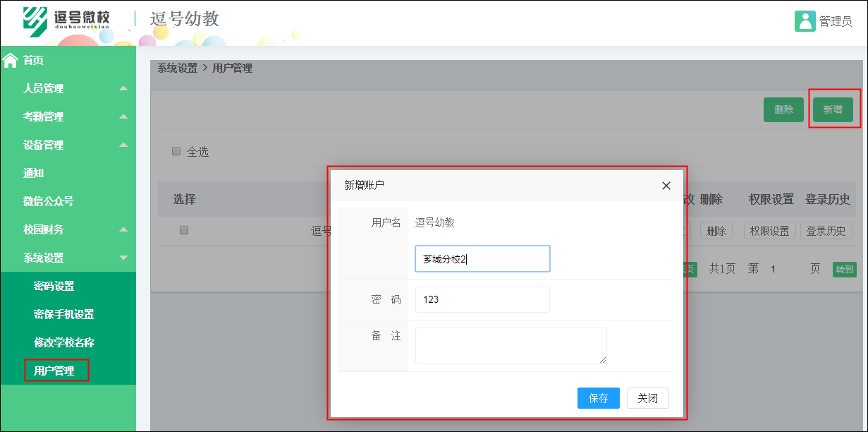Expand the 校园财务 section
868x432 pixels.
pyautogui.click(x=45, y=229)
